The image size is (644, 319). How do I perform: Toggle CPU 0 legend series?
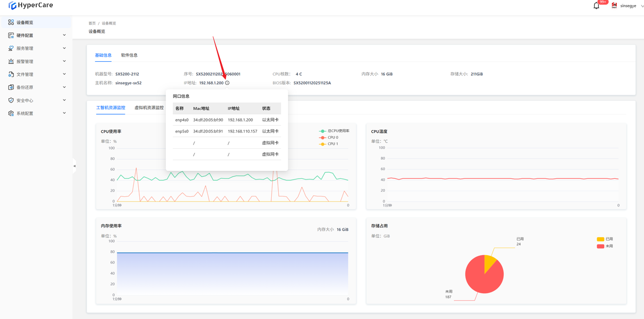(x=329, y=137)
